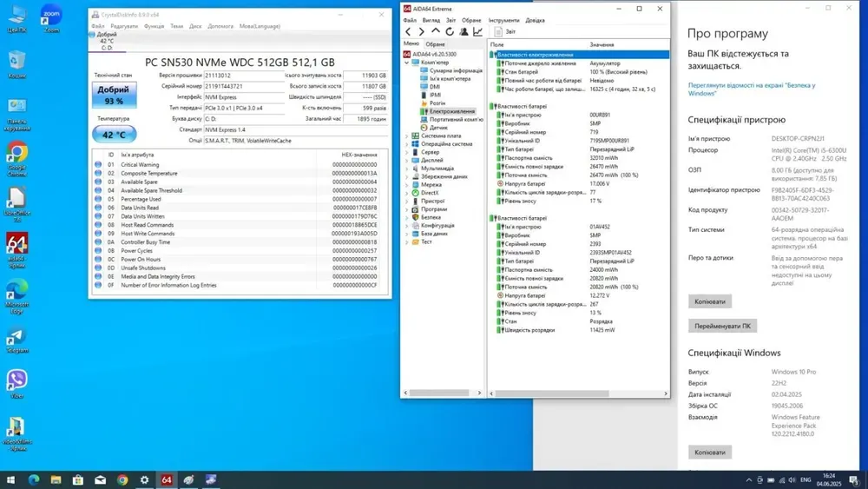The image size is (868, 489).
Task: Click the Перейменувати ПК button
Action: [x=722, y=326]
